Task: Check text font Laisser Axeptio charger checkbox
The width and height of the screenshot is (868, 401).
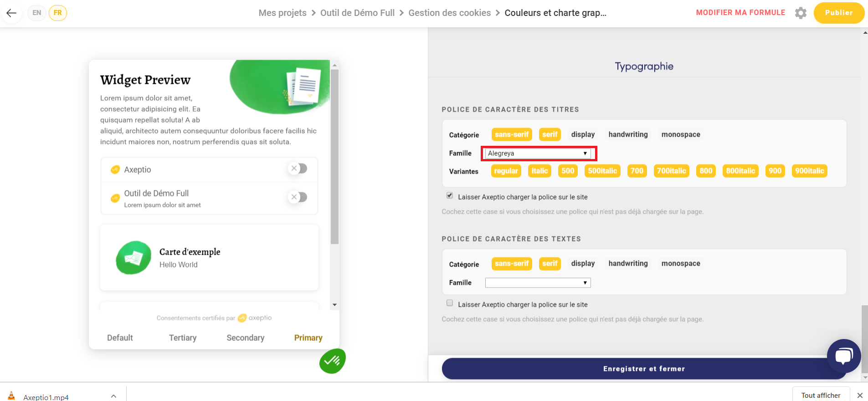Action: (450, 303)
